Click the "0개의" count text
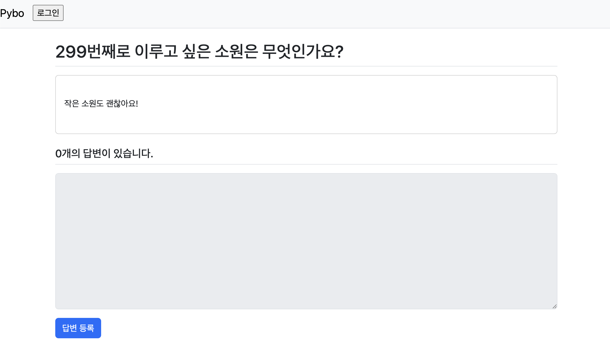This screenshot has height=364, width=610. pos(68,154)
